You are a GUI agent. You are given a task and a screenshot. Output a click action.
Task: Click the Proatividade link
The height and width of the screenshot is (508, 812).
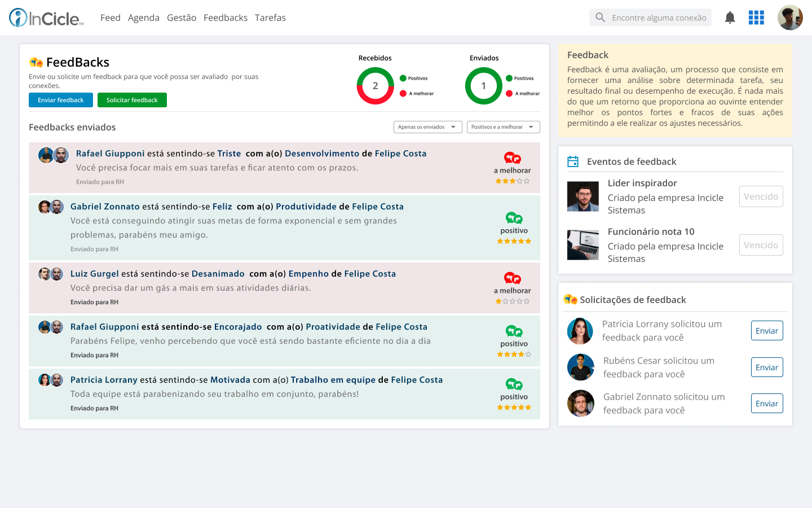pos(333,327)
